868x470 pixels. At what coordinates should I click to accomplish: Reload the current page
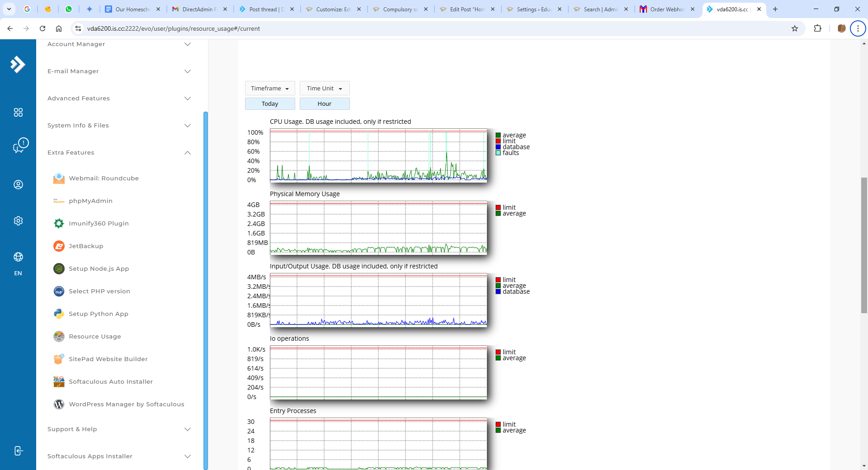click(x=42, y=28)
